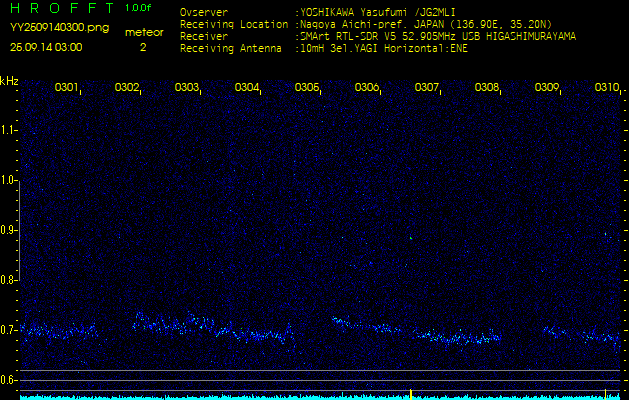This screenshot has width=629, height=400.
Task: Select the 0303 time marker
Action: (187, 88)
